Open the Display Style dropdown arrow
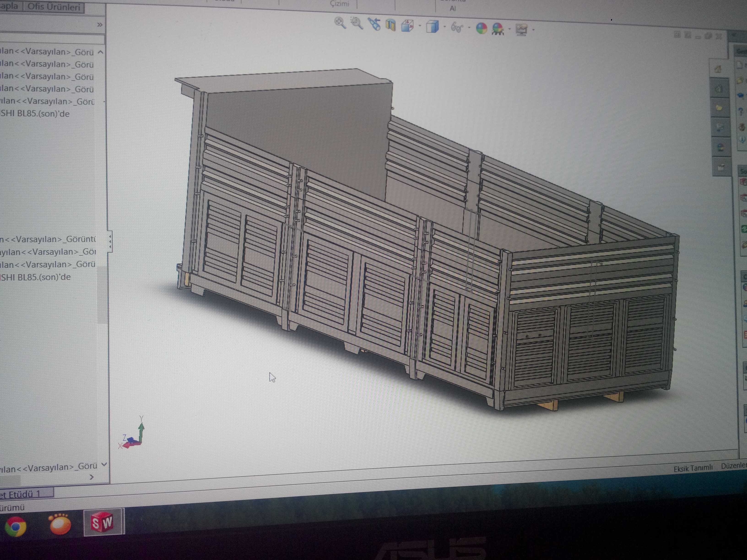The height and width of the screenshot is (560, 747). pos(444,27)
